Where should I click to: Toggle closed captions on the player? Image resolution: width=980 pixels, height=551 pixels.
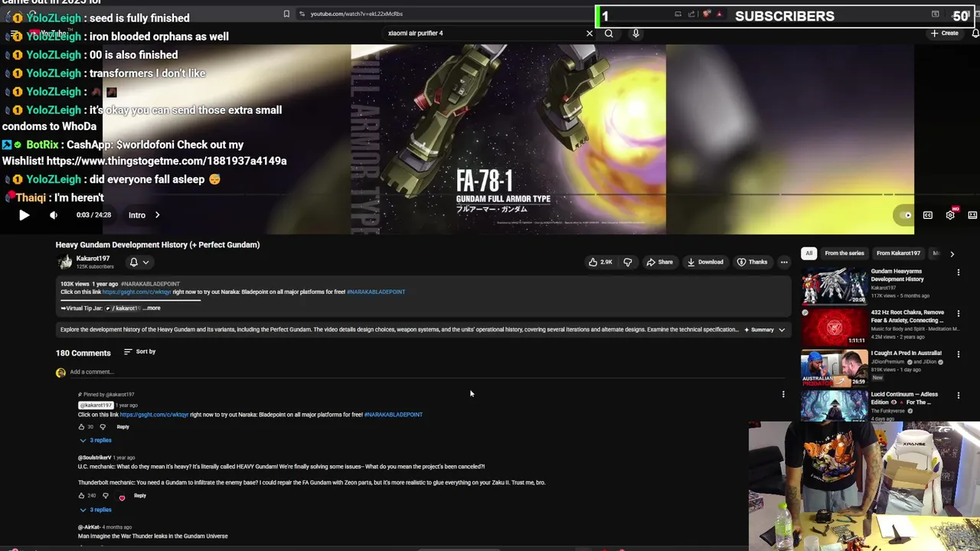coord(928,215)
